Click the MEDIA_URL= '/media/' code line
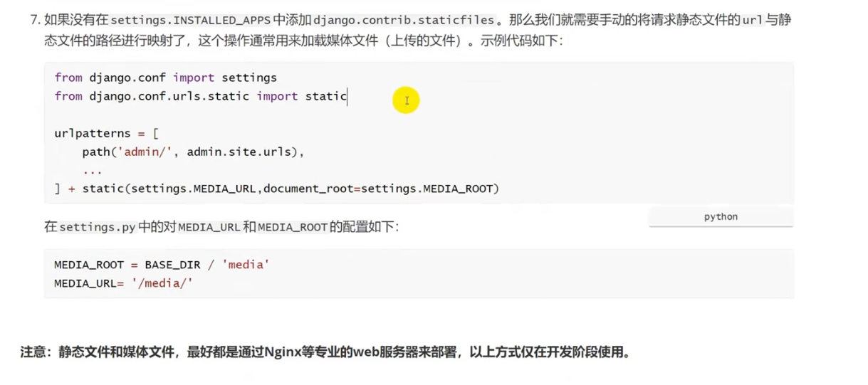The width and height of the screenshot is (868, 385). tap(123, 283)
